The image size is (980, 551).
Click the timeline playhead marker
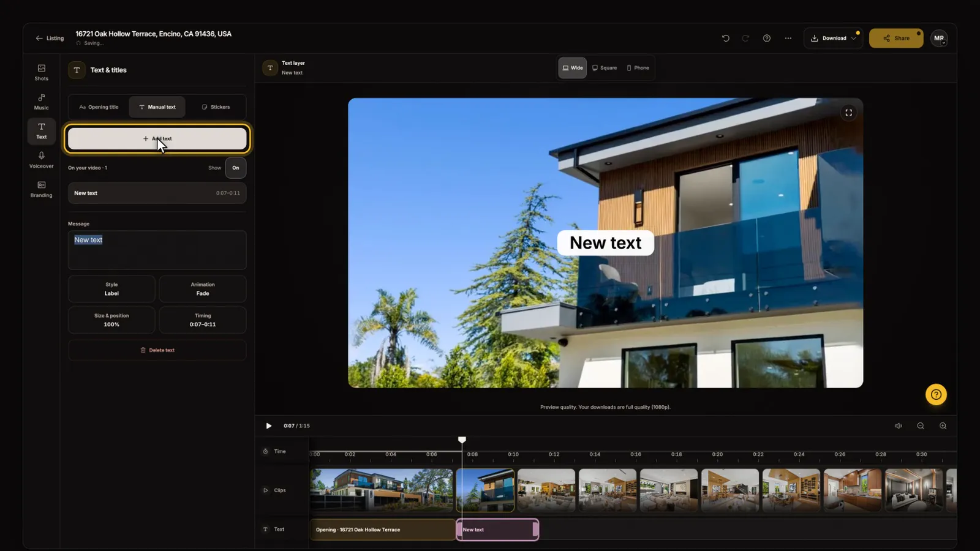coord(462,440)
